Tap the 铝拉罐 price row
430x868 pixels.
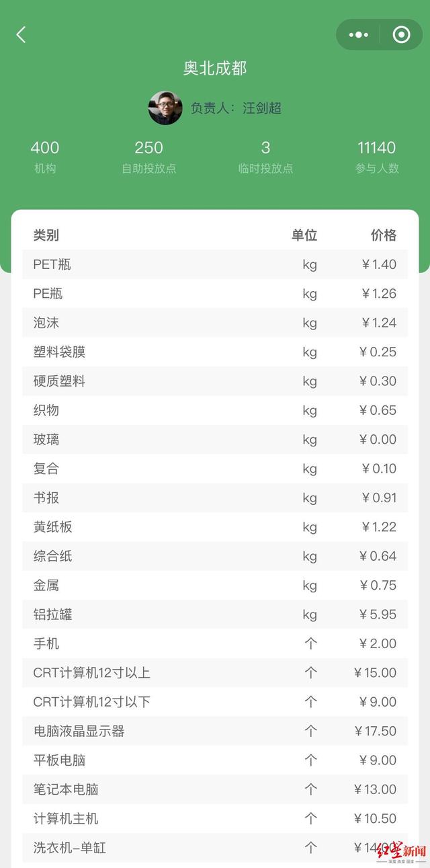pos(215,615)
